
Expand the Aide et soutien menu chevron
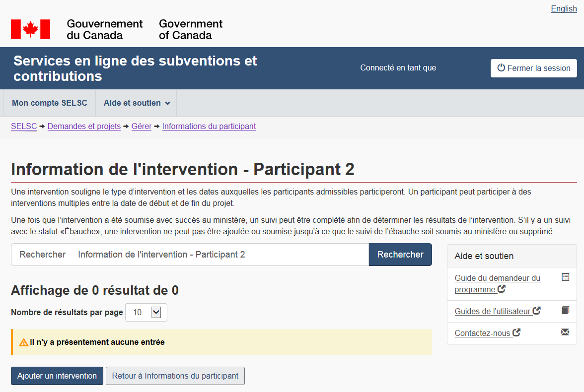pos(167,104)
